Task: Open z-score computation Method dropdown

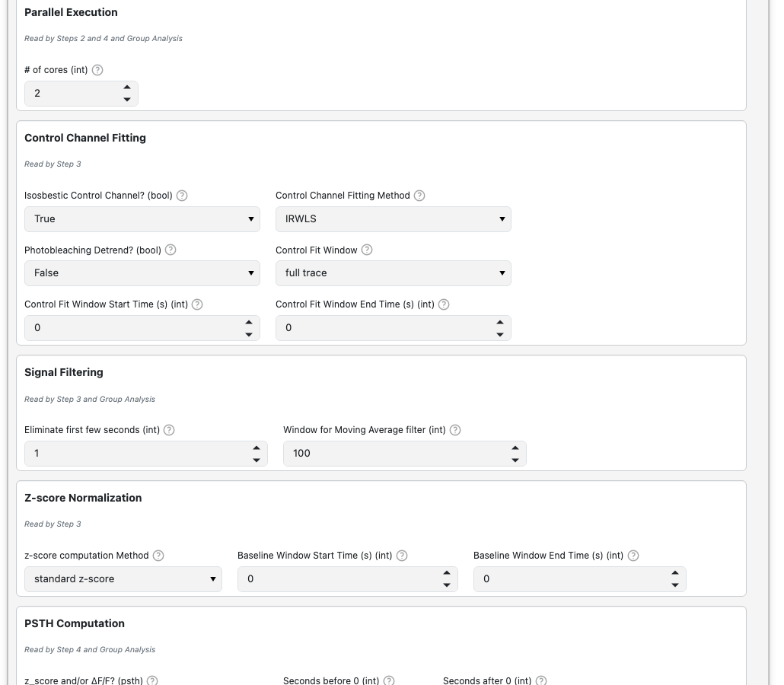Action: point(123,579)
